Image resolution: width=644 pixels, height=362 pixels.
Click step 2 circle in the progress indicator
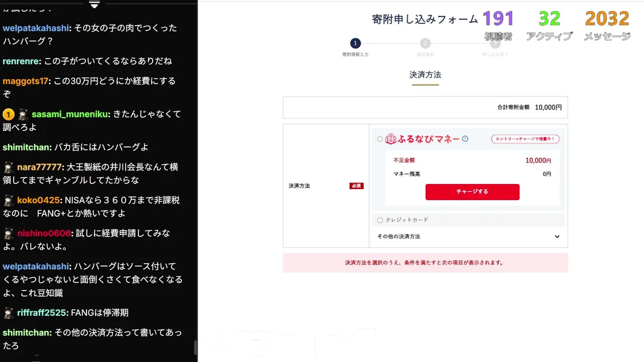tap(425, 43)
